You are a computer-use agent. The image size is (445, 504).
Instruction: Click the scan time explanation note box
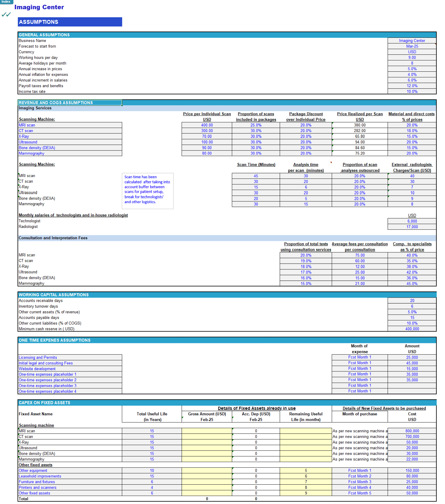point(147,191)
